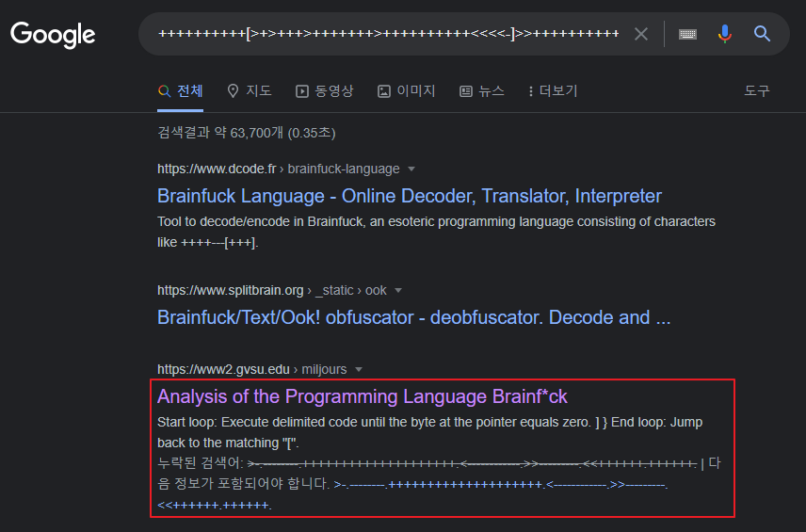The image size is (806, 532).
Task: Clear the search query with X
Action: (x=641, y=34)
